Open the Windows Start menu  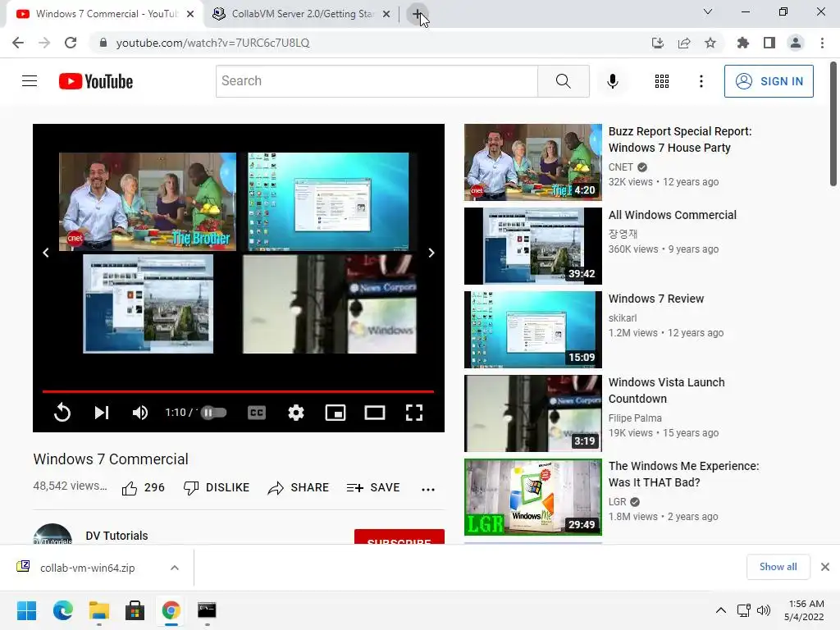coord(26,610)
